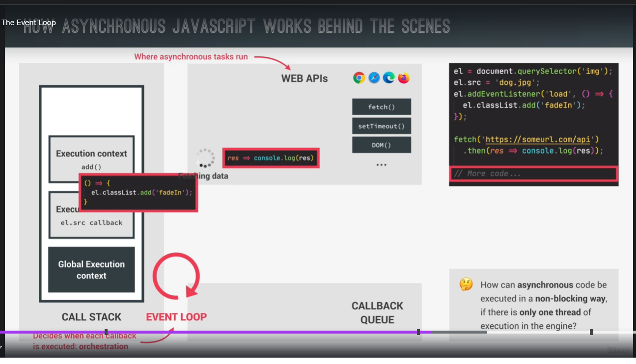
Task: Jump to the middle chapter marker on timeline
Action: pos(418,332)
